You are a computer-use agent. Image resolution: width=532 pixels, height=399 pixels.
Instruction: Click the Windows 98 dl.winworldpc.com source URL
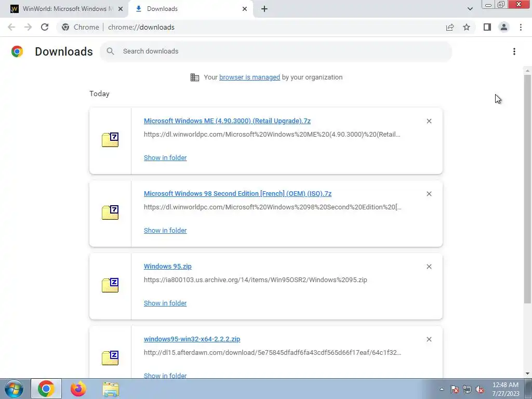(x=272, y=207)
